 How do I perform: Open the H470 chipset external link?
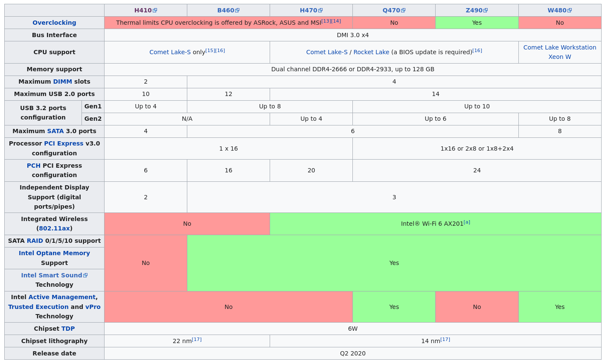pyautogui.click(x=311, y=10)
